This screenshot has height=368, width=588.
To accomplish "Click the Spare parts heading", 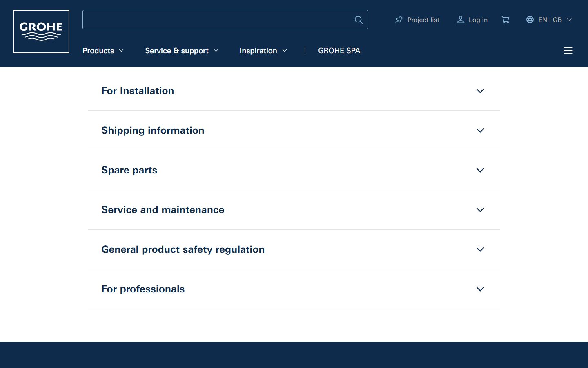I will (x=129, y=170).
